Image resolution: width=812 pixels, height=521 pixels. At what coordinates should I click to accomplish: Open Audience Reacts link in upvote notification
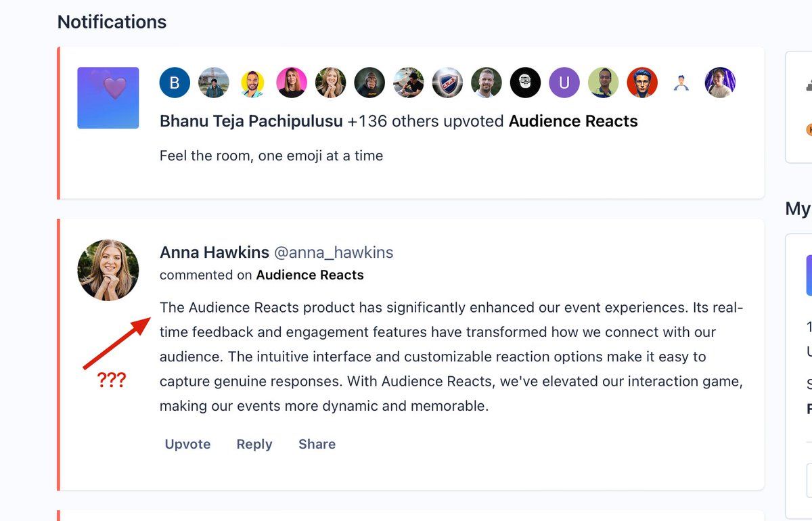coord(572,121)
